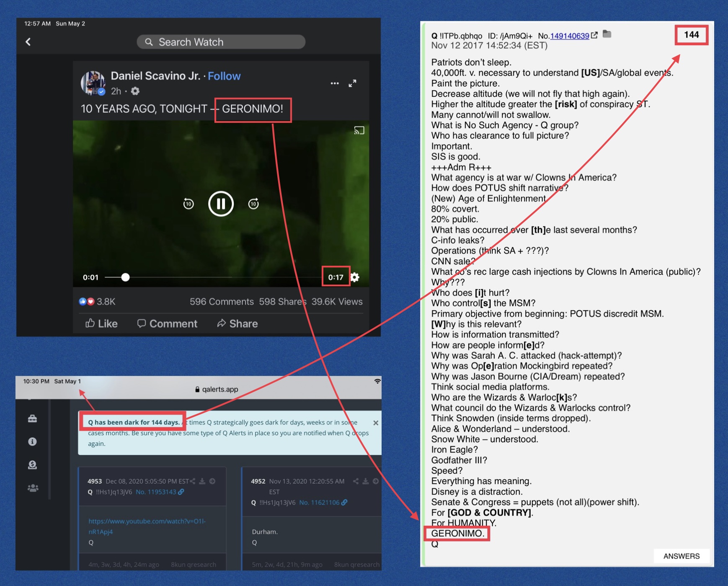Open the Daniel Scavino Jr. name link
Screen dimensions: 728x586
coord(155,76)
